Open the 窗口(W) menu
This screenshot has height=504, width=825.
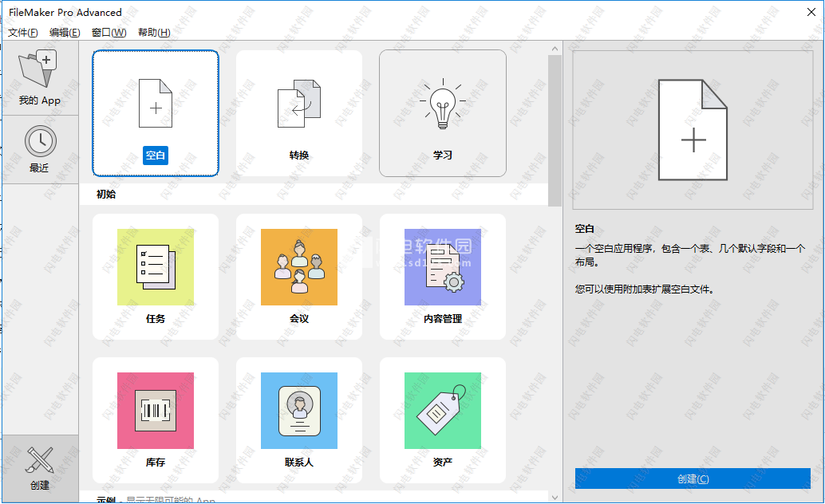[x=109, y=33]
